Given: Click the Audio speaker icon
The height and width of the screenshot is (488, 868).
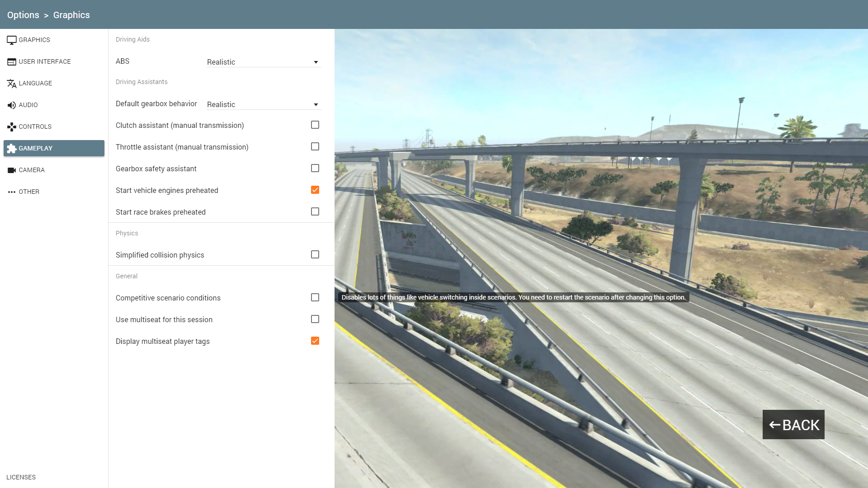Looking at the screenshot, I should (12, 105).
